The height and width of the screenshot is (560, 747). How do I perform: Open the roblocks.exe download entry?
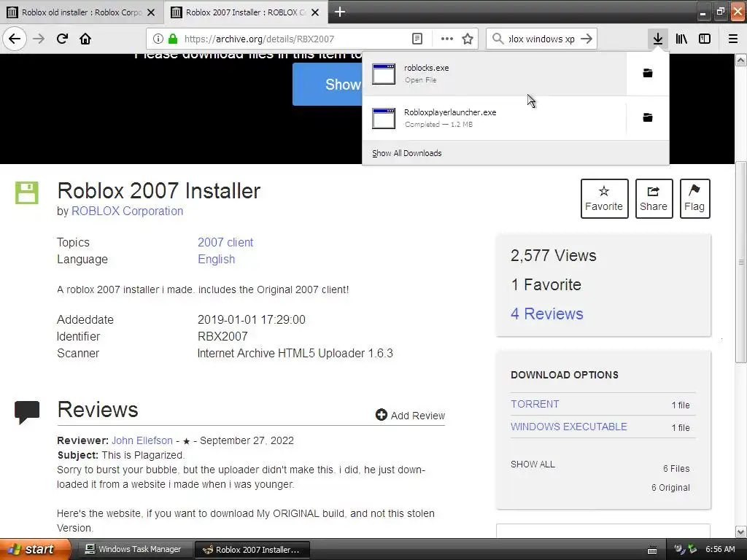pyautogui.click(x=495, y=74)
